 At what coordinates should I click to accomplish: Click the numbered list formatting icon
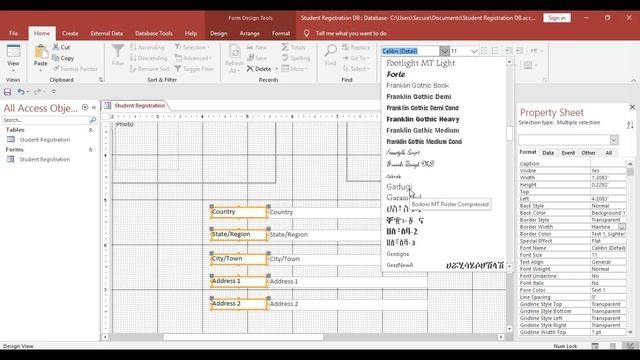(x=495, y=51)
